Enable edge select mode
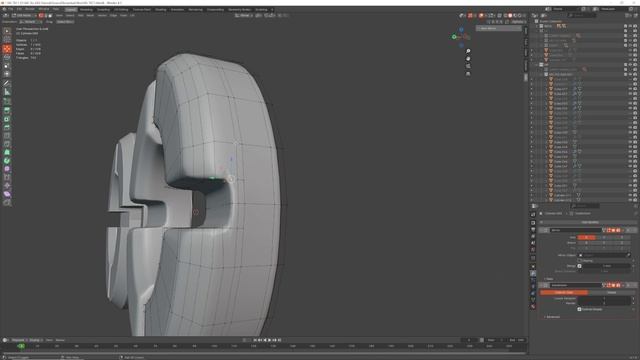This screenshot has width=640, height=360. coord(46,16)
